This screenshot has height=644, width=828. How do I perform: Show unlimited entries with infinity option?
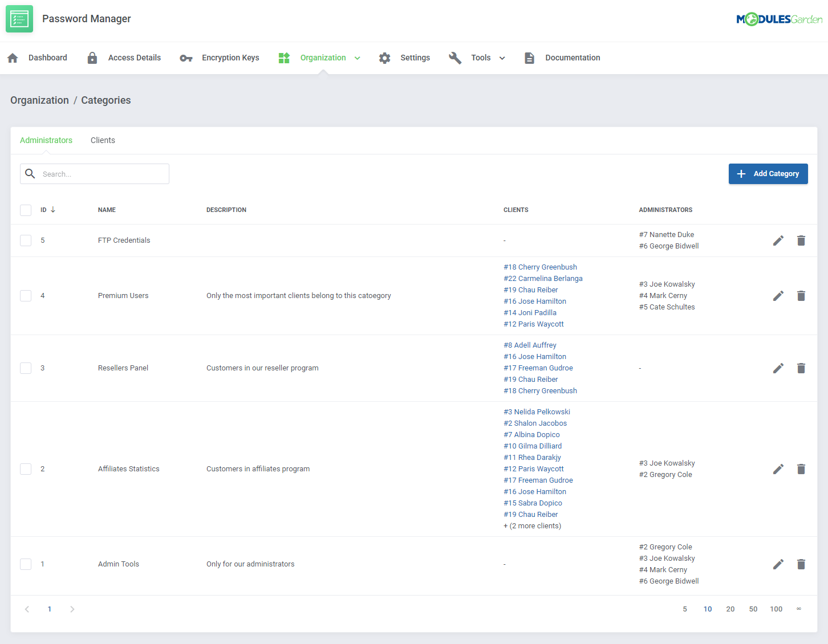coord(799,609)
